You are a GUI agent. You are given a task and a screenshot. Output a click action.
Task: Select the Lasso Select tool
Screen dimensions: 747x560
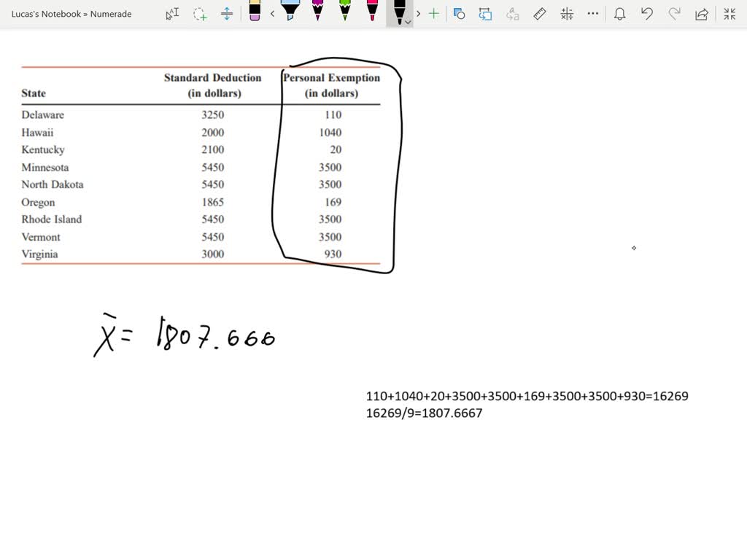point(200,13)
